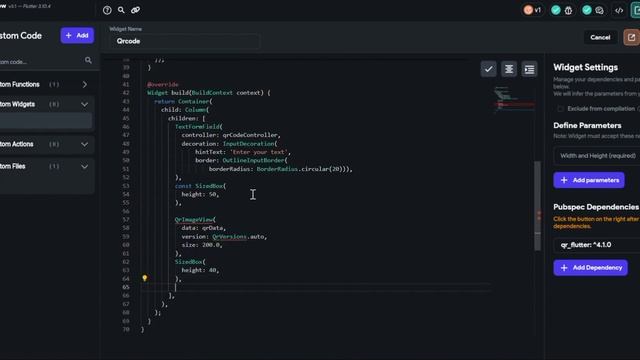The width and height of the screenshot is (640, 360).
Task: Click the green check beside the comments icon
Action: pyautogui.click(x=587, y=10)
